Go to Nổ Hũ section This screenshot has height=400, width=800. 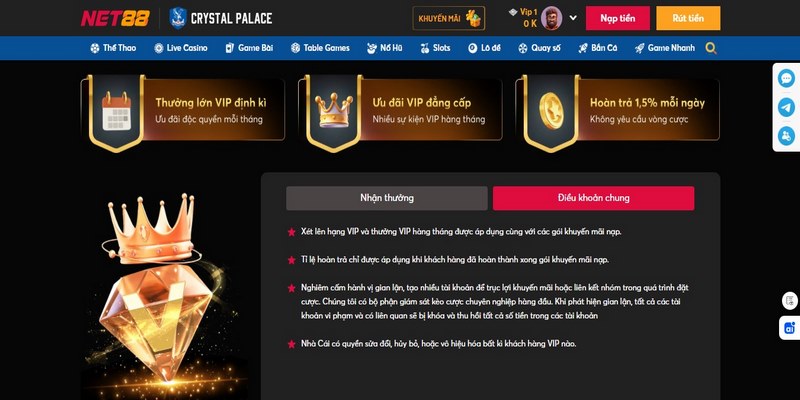coord(385,48)
